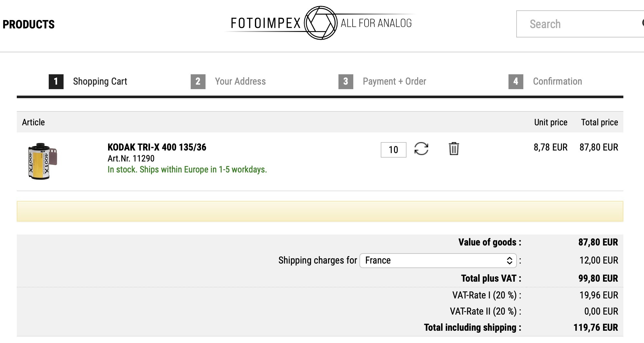Click the ALL FOR ANALOG tagline
The width and height of the screenshot is (644, 343).
pyautogui.click(x=376, y=23)
